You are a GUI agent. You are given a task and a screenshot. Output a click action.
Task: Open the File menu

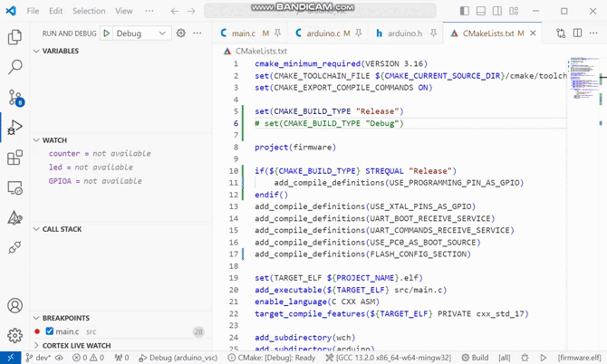point(33,11)
